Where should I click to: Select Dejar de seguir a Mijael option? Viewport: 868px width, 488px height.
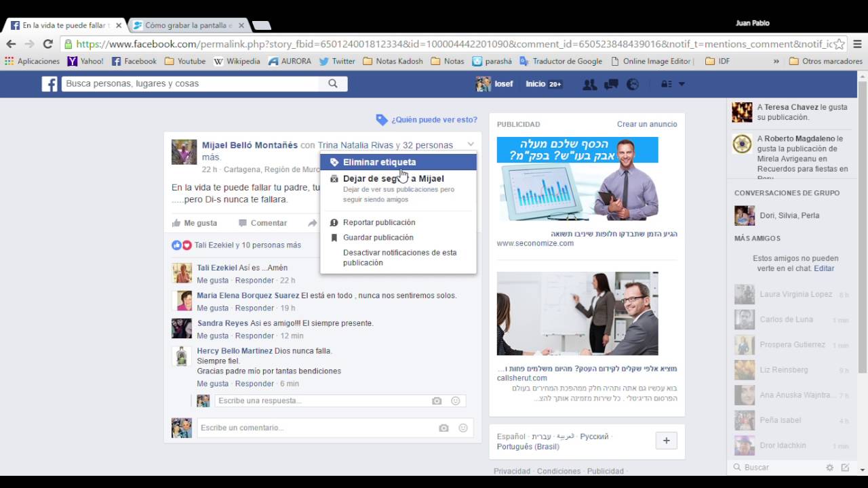click(398, 188)
